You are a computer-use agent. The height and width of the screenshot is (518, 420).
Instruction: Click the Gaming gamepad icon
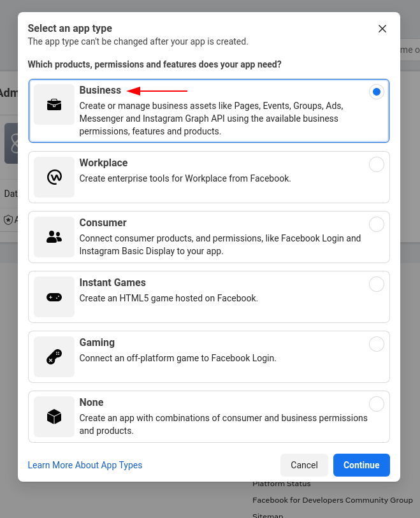[54, 357]
